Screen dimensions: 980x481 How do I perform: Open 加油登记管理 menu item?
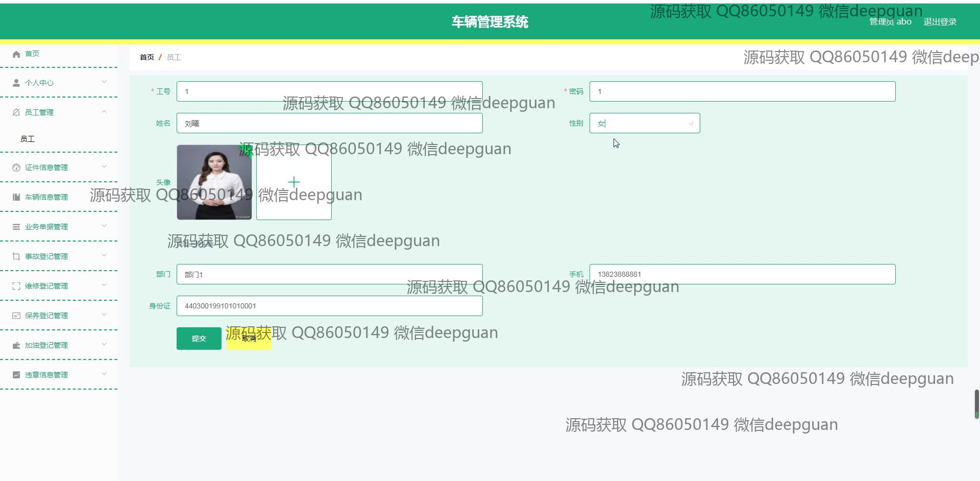click(x=59, y=345)
